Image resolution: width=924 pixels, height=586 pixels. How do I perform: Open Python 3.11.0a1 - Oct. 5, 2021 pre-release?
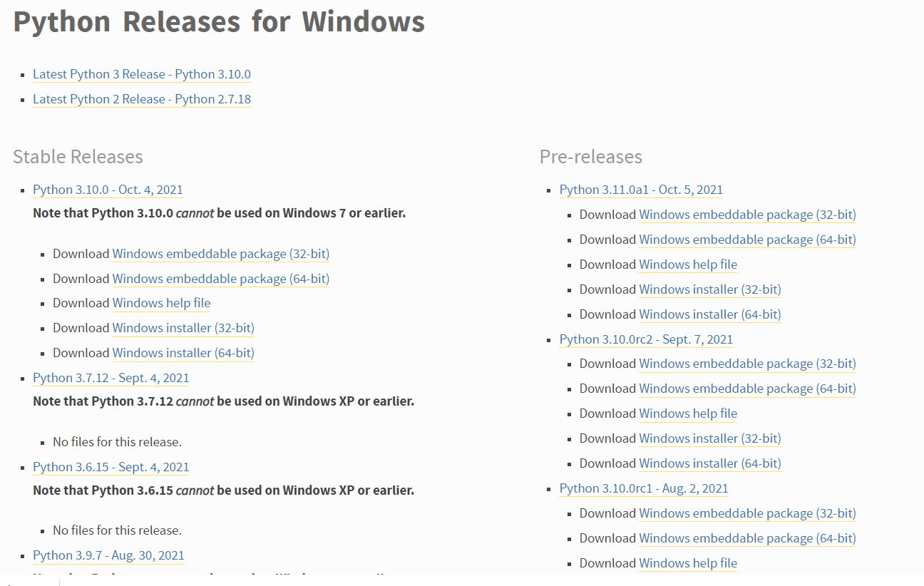(641, 190)
